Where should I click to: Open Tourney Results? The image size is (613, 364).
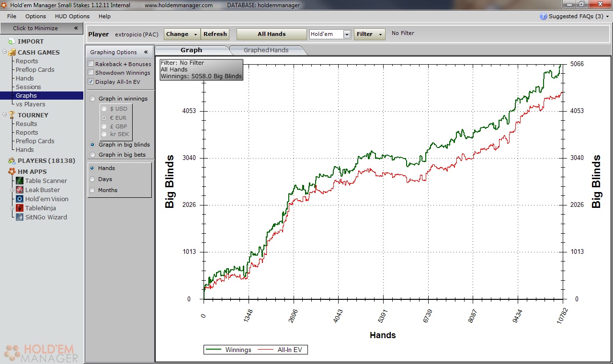pyautogui.click(x=26, y=124)
